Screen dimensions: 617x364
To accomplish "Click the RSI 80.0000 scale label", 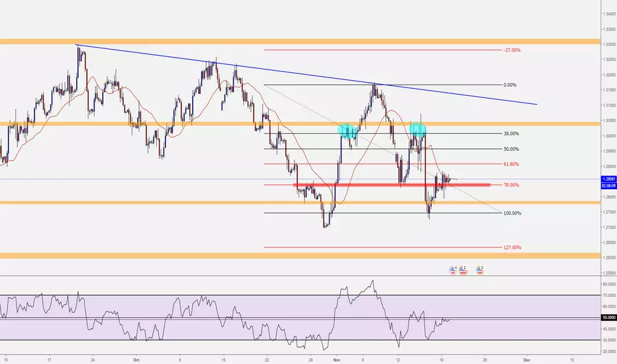I will 609,284.
